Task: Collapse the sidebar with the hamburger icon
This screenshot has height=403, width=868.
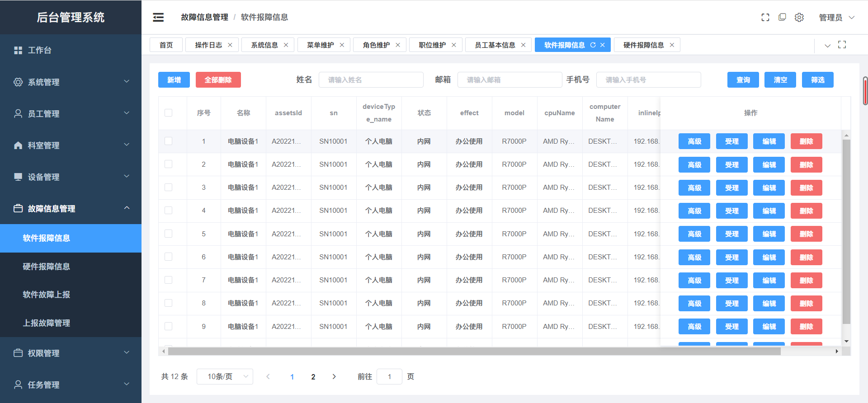Action: pyautogui.click(x=158, y=17)
